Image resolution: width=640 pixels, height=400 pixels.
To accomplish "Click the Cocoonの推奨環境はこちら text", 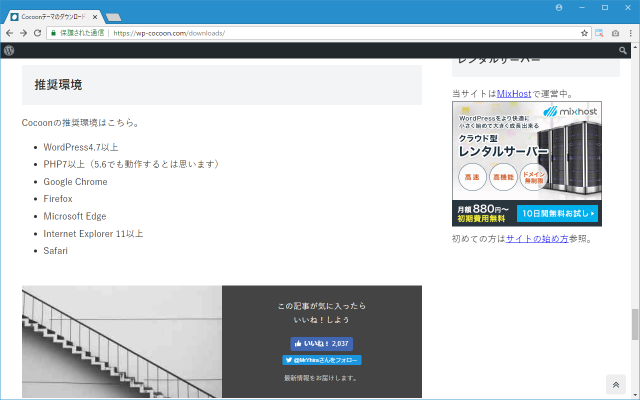I will 80,122.
